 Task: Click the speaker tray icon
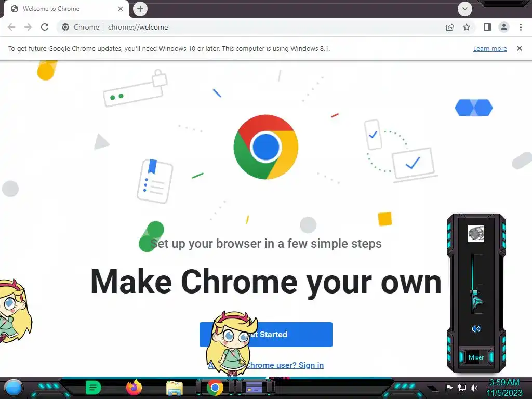474,388
